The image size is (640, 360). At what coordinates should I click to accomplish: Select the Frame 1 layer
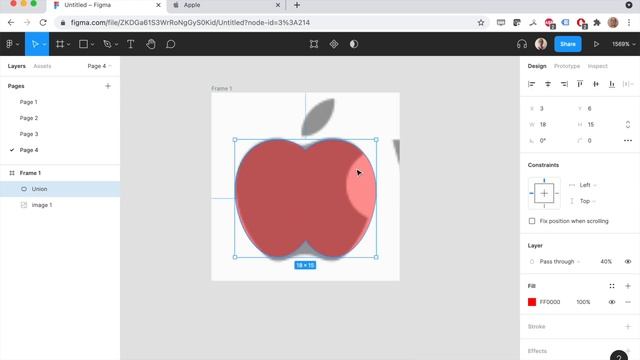tap(60, 173)
